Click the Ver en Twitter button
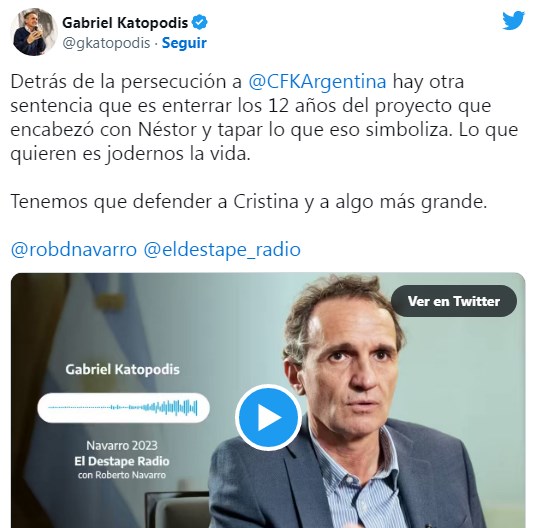This screenshot has height=528, width=539. pos(454,301)
